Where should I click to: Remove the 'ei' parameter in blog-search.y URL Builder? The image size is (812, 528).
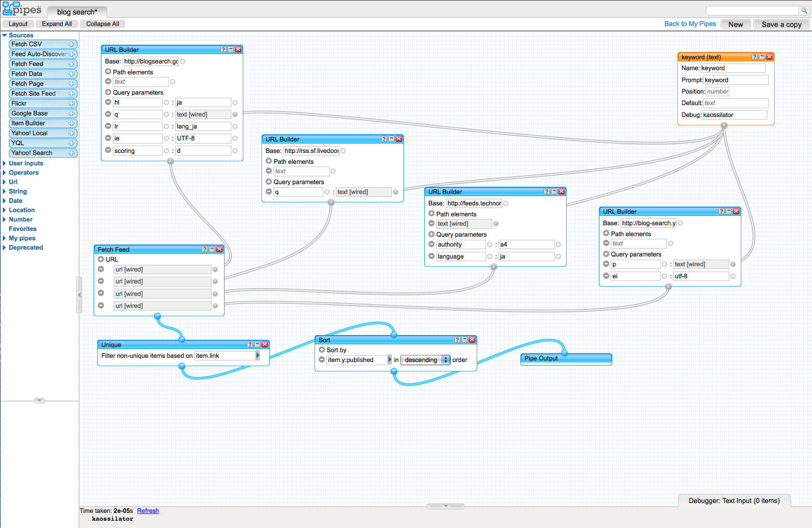606,276
